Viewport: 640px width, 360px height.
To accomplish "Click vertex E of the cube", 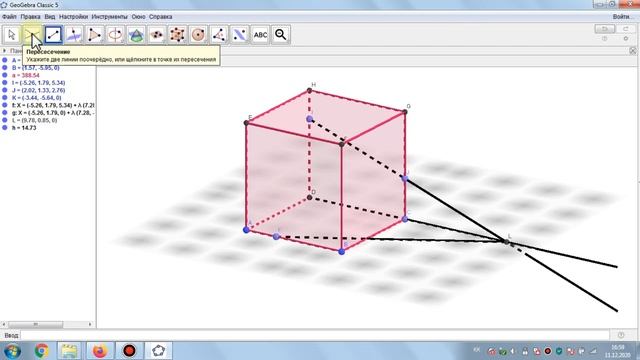I will pyautogui.click(x=247, y=122).
